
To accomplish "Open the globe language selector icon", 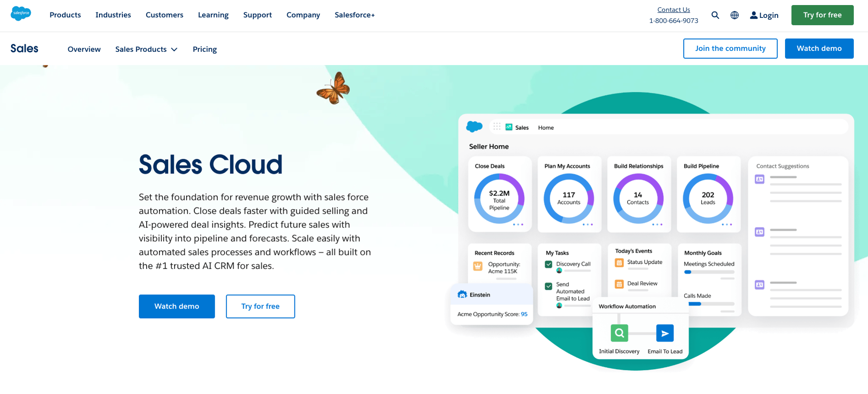I will [x=735, y=15].
